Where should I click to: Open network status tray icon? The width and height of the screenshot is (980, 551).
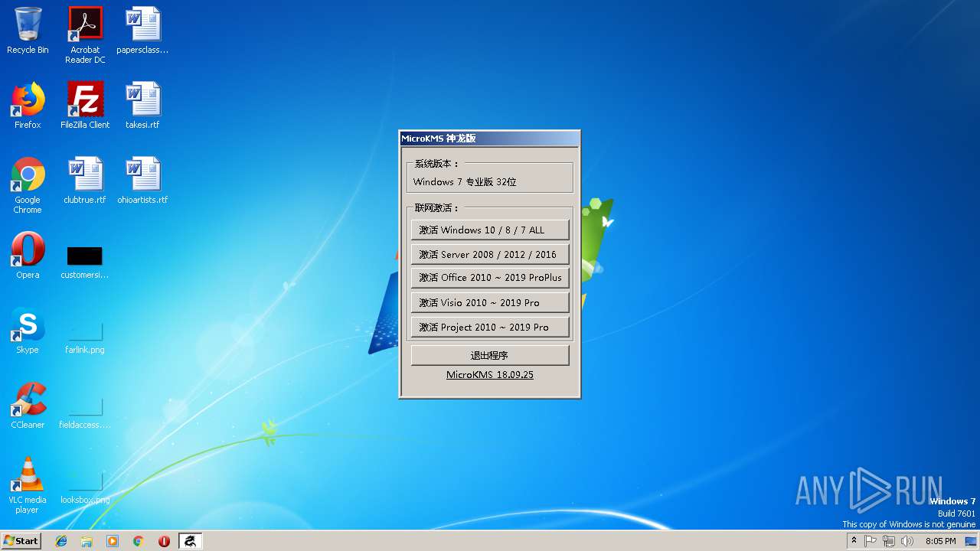889,541
